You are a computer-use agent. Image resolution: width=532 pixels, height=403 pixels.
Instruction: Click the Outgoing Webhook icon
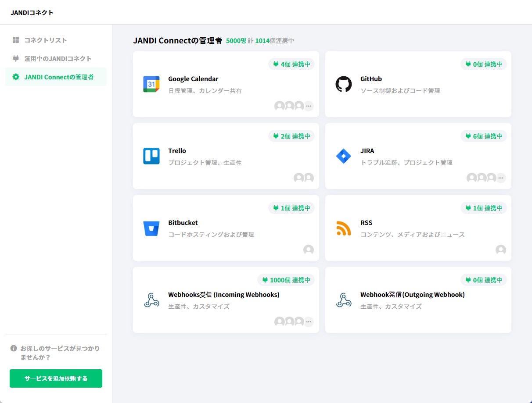pos(344,300)
